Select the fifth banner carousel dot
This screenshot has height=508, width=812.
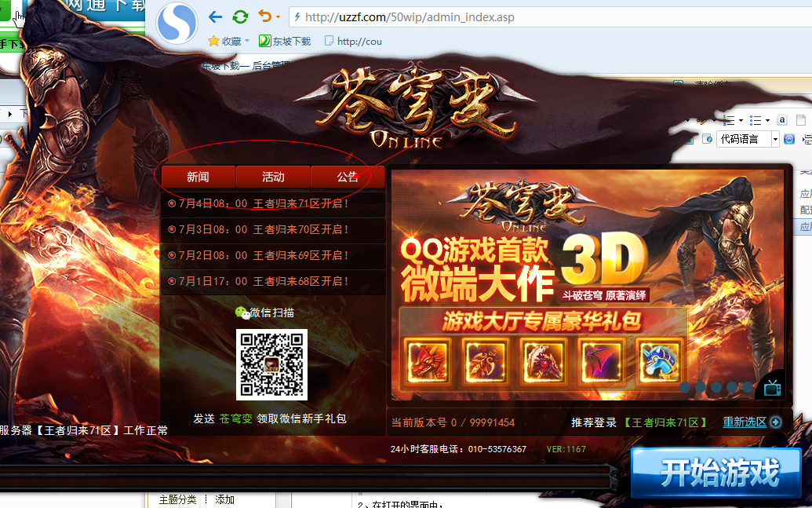click(x=747, y=387)
